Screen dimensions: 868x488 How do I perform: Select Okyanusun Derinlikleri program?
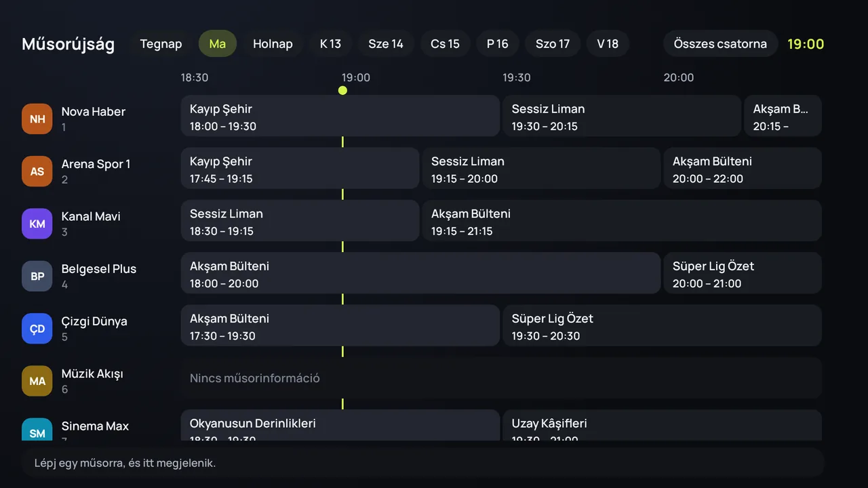click(340, 426)
